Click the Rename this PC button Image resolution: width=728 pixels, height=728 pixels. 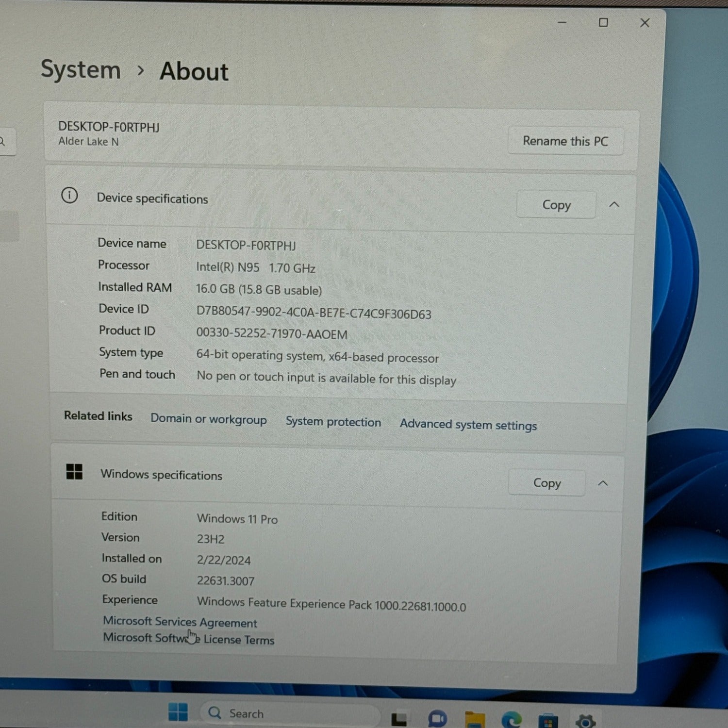pos(565,141)
